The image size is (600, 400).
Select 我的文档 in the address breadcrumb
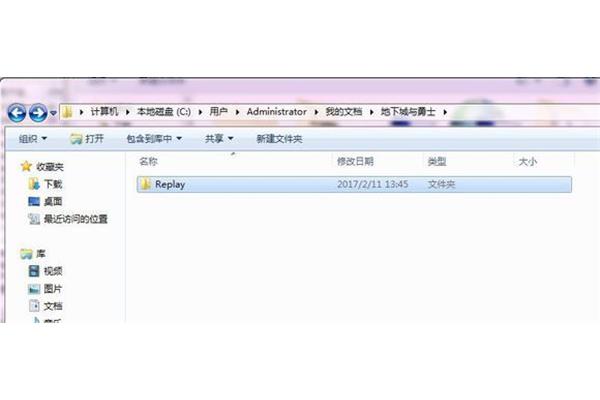[x=344, y=112]
